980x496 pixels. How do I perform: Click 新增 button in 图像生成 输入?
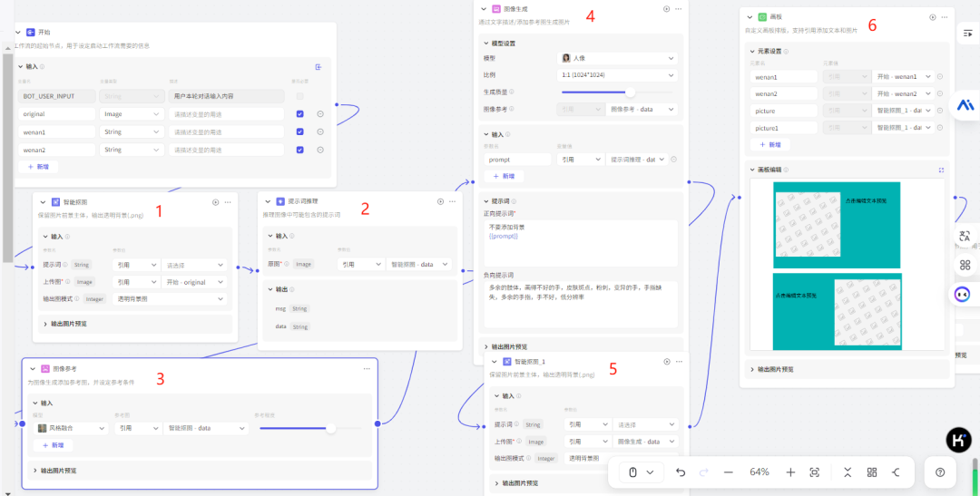coord(504,177)
